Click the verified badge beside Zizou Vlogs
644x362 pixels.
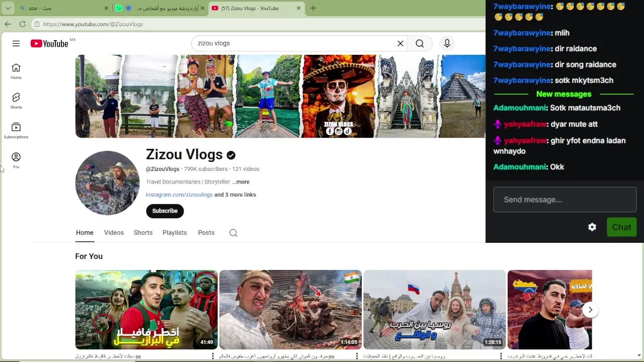(x=231, y=155)
